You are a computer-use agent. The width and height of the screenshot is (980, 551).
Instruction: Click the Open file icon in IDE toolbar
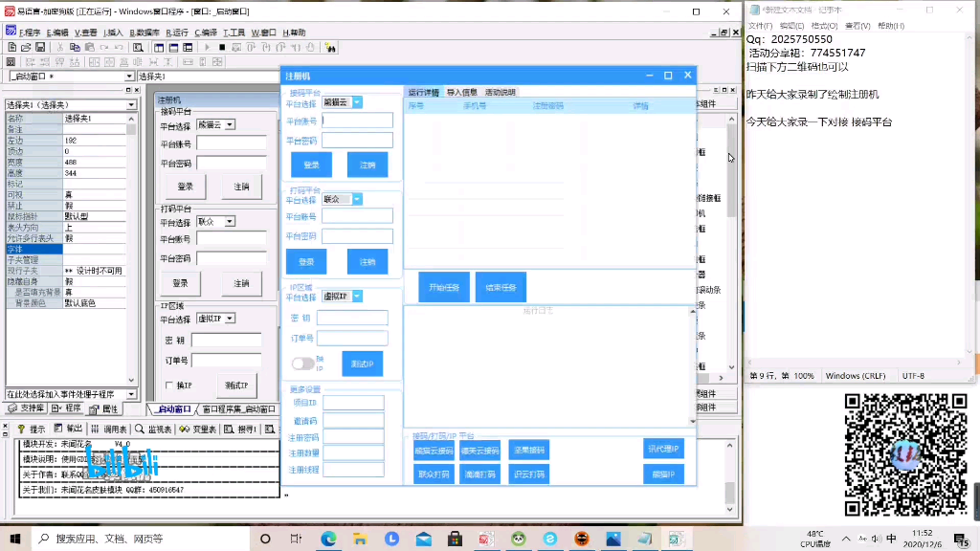(26, 48)
